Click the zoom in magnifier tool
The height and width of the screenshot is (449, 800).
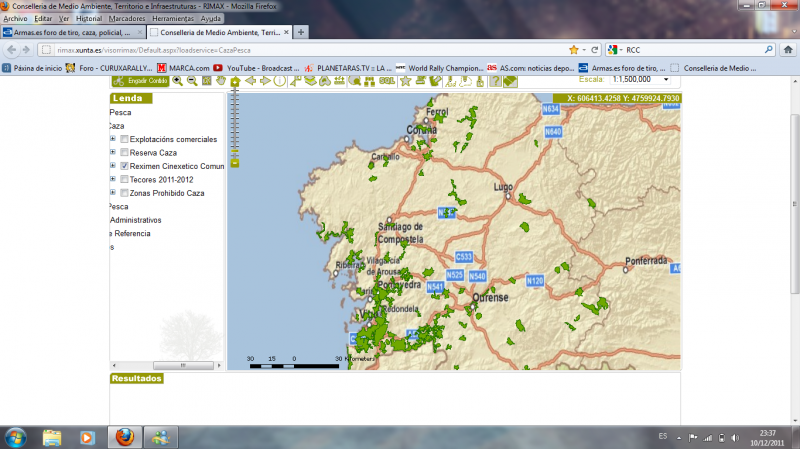(177, 81)
